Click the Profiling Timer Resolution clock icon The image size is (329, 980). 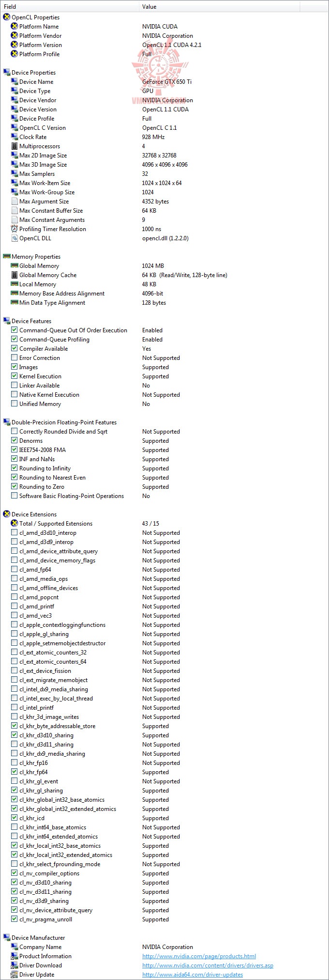14,229
